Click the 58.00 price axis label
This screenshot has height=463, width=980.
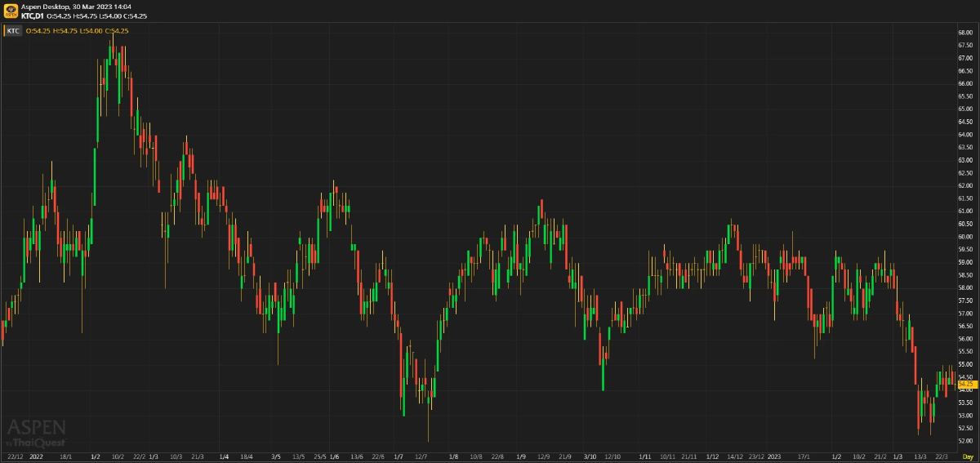pyautogui.click(x=965, y=287)
